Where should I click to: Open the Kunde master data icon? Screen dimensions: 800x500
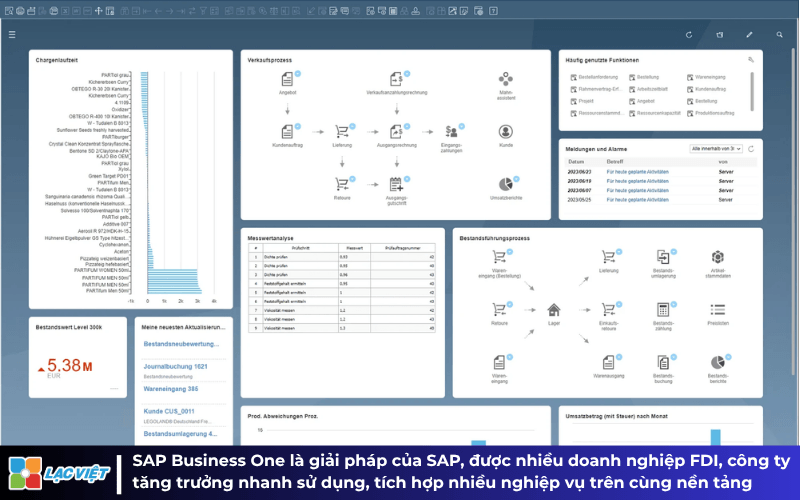(506, 132)
